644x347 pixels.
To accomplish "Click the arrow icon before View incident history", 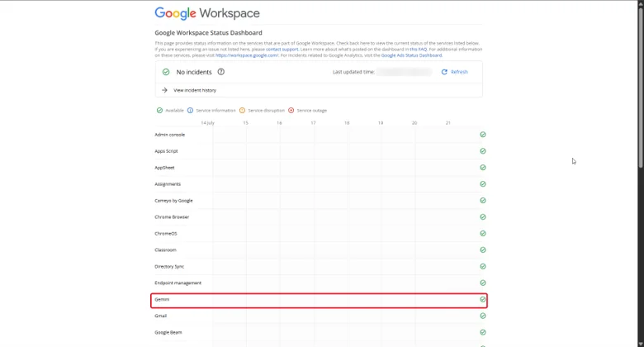I will (164, 90).
